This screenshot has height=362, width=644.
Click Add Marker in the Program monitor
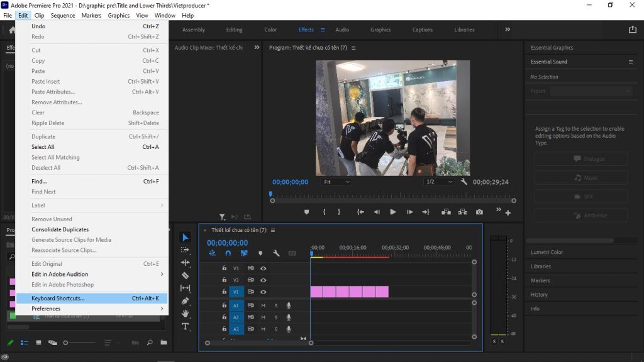pyautogui.click(x=306, y=212)
